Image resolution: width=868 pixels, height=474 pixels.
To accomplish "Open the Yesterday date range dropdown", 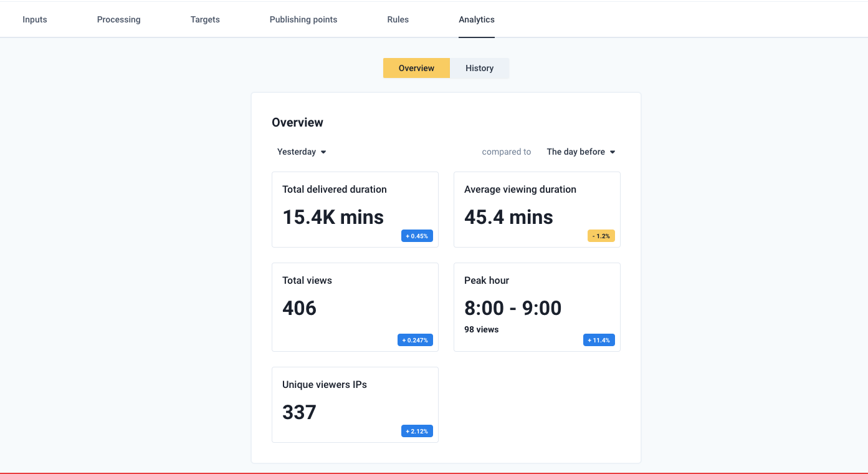I will (x=302, y=152).
